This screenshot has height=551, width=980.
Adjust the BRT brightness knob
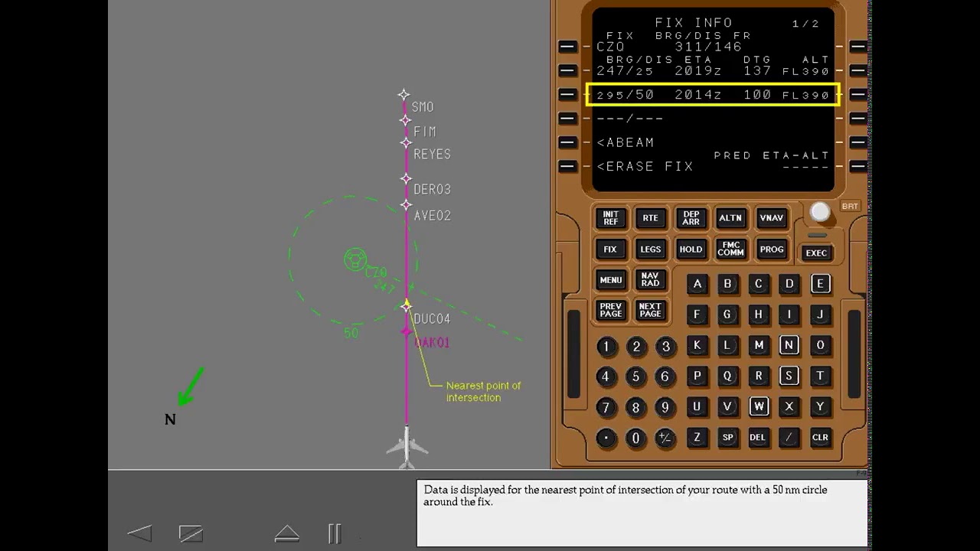[820, 212]
